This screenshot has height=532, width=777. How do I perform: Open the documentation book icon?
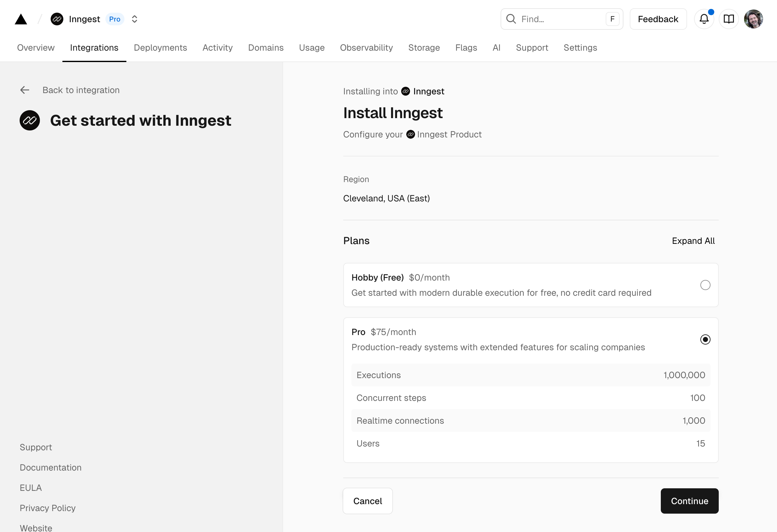point(729,19)
